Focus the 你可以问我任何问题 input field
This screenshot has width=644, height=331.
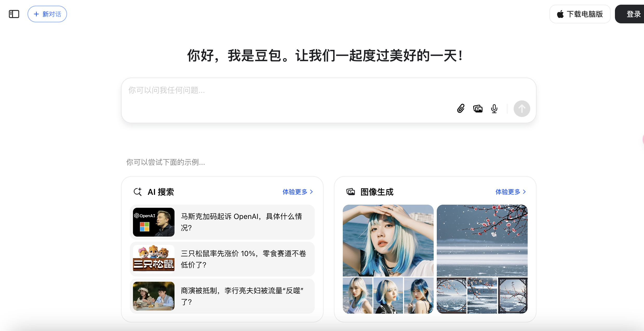point(329,100)
